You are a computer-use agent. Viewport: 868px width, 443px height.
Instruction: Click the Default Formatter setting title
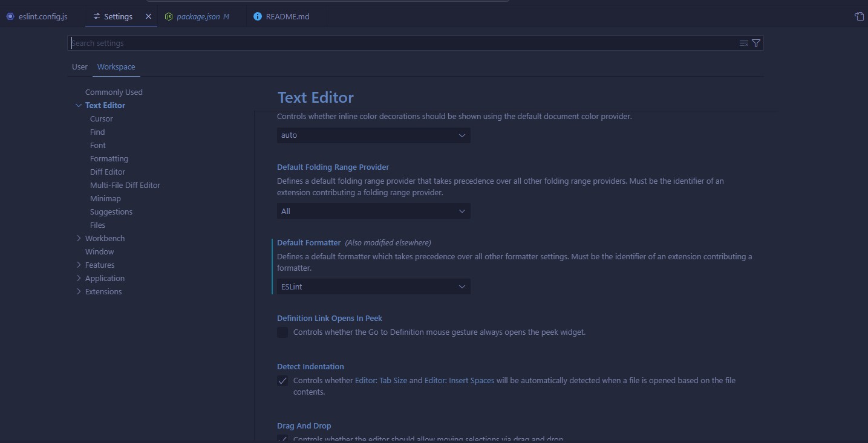click(x=309, y=242)
